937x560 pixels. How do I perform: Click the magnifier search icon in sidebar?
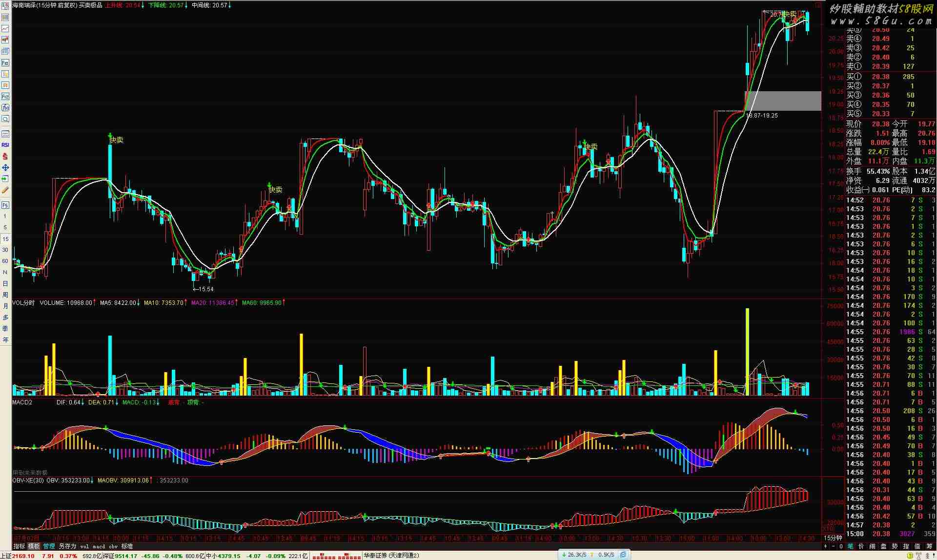(x=5, y=119)
